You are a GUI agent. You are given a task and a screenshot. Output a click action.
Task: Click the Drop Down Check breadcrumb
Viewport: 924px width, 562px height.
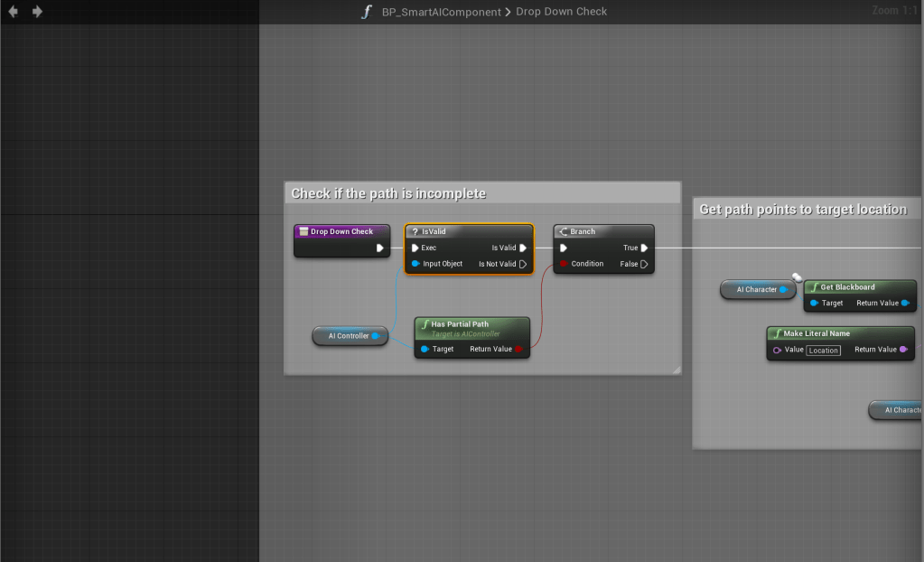click(561, 11)
